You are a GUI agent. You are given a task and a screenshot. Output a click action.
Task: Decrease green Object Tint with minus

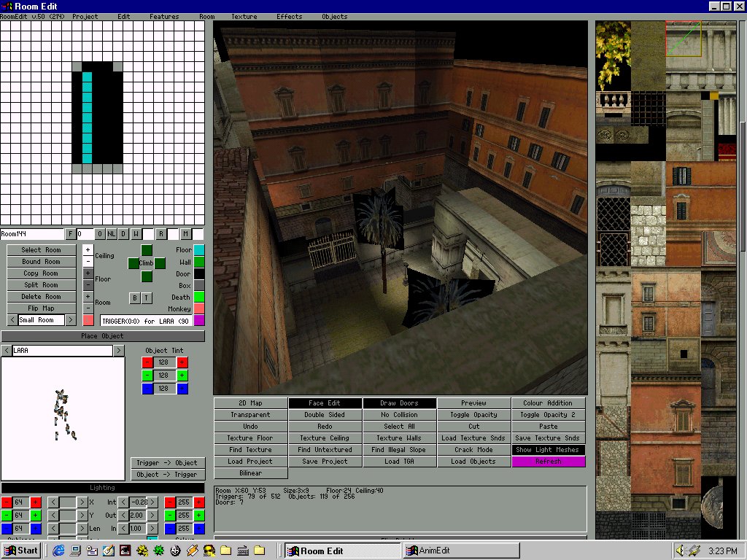pyautogui.click(x=147, y=376)
